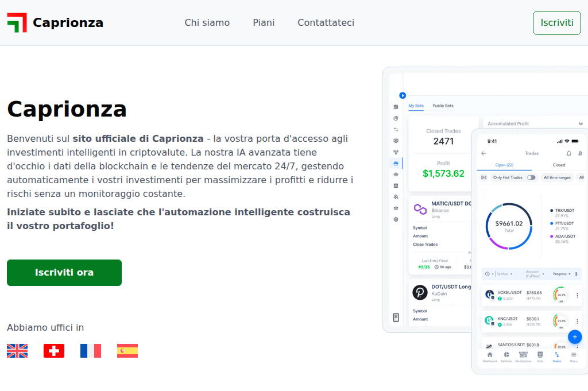Image resolution: width=588 pixels, height=391 pixels.
Task: Click the blue play button on the dashboard
Action: 403,95
